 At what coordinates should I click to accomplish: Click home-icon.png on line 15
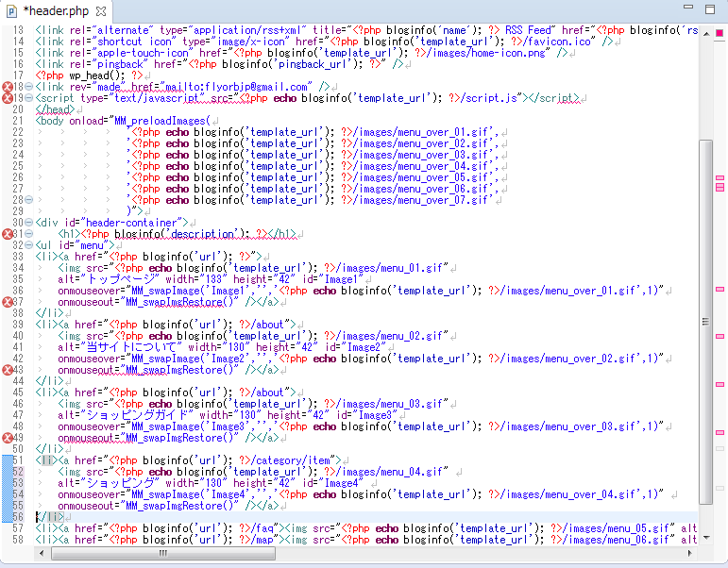(508, 53)
